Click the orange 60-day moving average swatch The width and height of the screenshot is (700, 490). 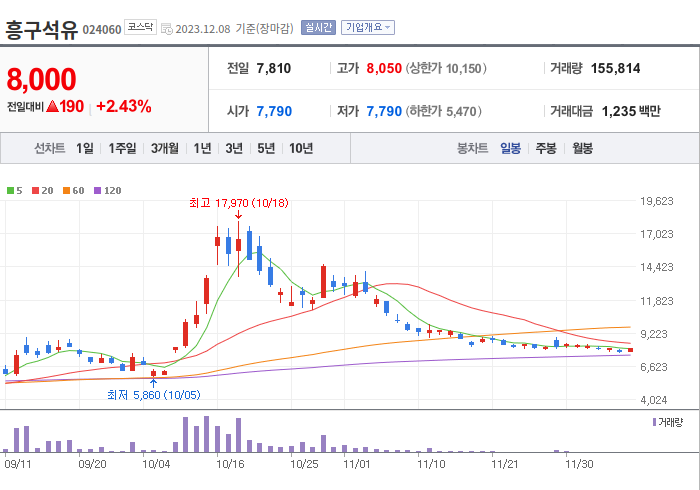click(67, 191)
